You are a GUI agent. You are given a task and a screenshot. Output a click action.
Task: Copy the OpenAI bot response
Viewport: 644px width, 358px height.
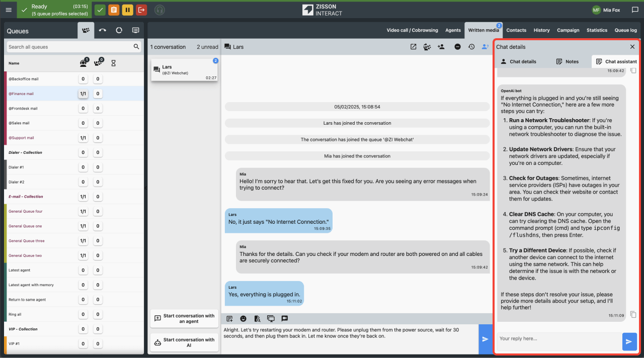(x=633, y=315)
